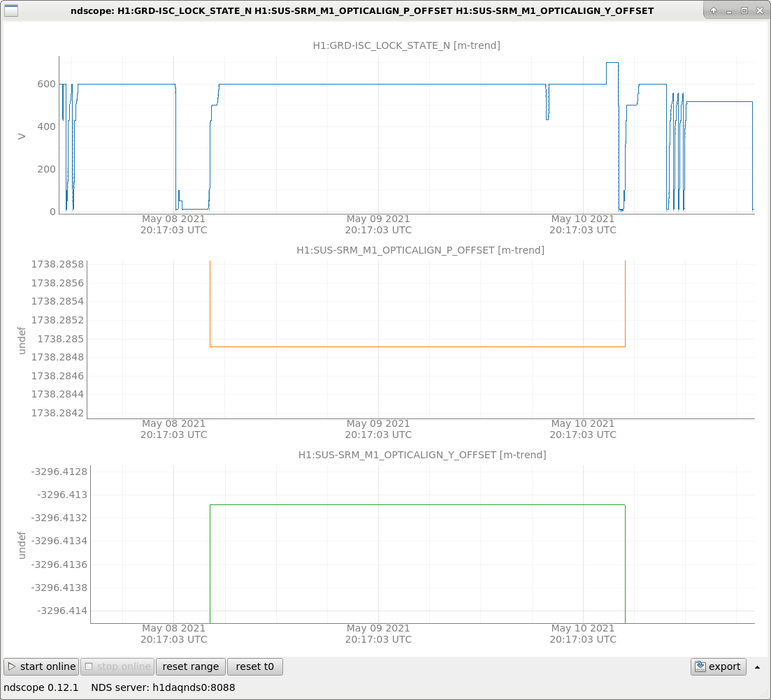Viewport: 771px width, 700px height.
Task: Select the H1:GRD-ISC_LOCK_STATE_N plot title
Action: click(x=406, y=45)
